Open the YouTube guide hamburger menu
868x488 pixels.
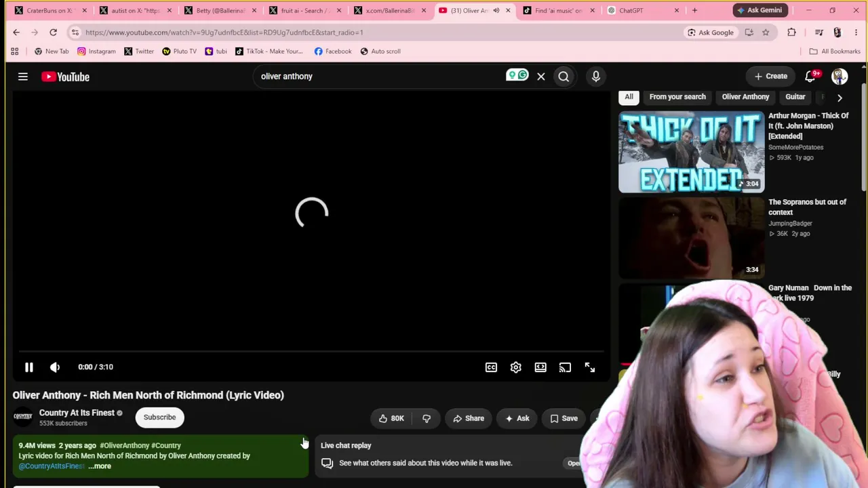click(x=23, y=77)
